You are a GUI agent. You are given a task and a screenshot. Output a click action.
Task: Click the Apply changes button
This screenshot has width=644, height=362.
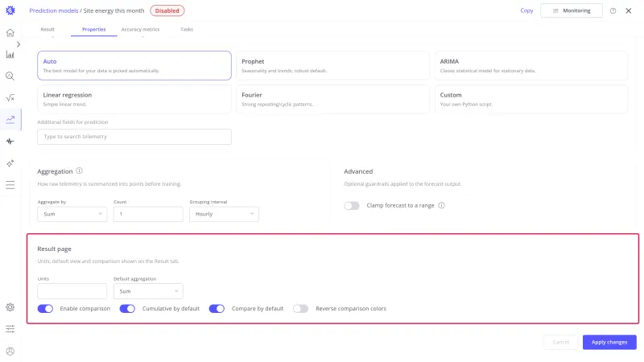point(609,342)
